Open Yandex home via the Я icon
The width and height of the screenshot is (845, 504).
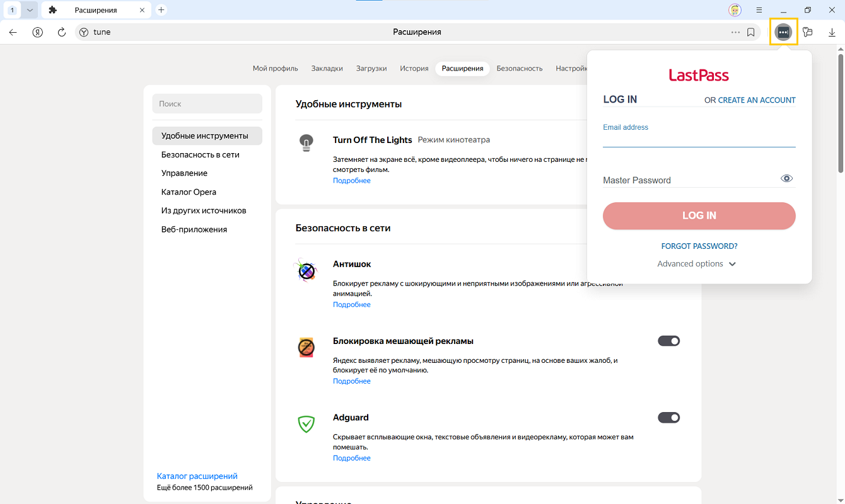[x=38, y=32]
